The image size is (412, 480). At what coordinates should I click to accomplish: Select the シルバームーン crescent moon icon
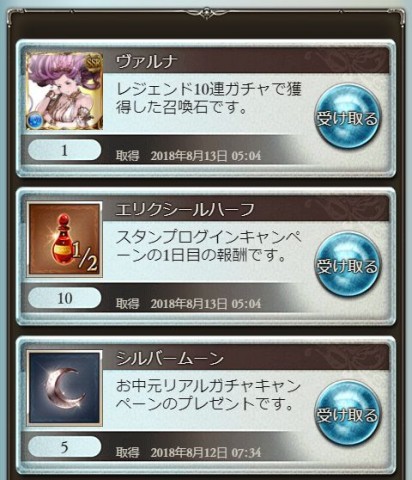point(64,388)
